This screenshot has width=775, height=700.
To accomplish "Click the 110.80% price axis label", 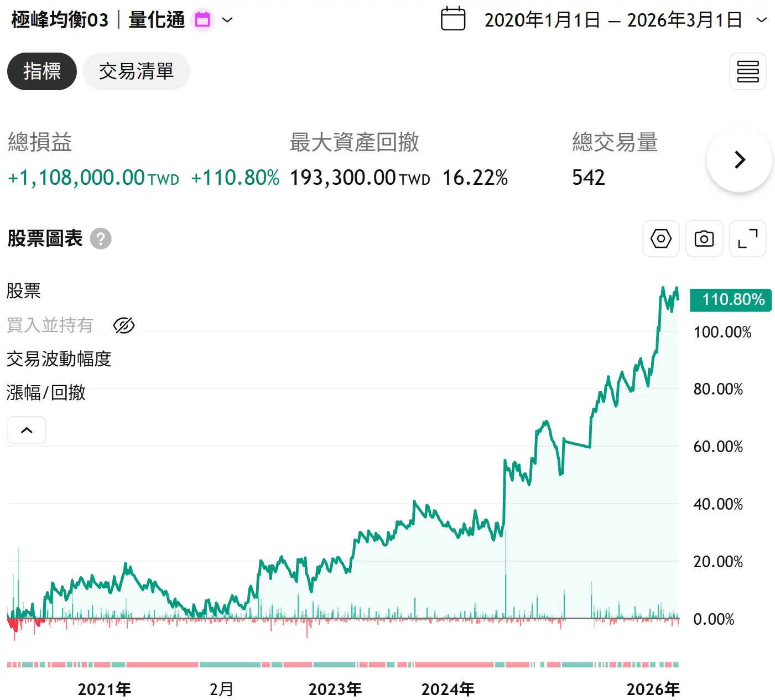I will coord(730,300).
